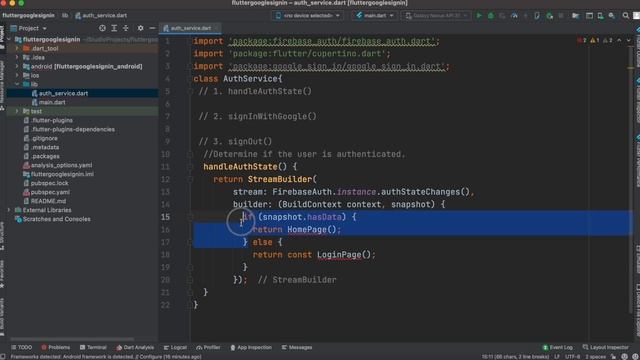This screenshot has height=360, width=640.
Task: Open the Profile app icon in the toolbar
Action: 514,16
